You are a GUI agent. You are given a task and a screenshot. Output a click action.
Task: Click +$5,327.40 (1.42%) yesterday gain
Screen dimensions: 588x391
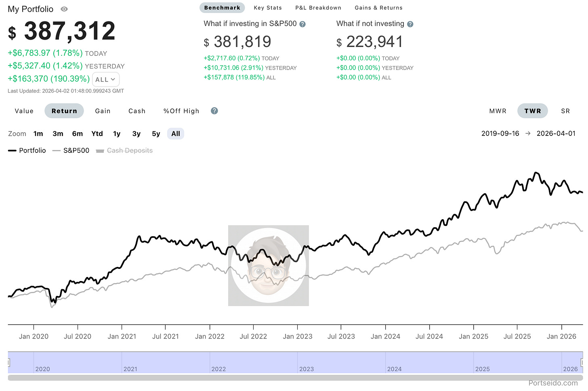[45, 66]
